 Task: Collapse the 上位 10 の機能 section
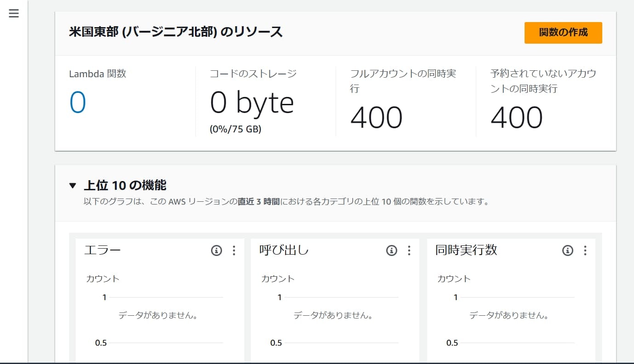coord(72,186)
